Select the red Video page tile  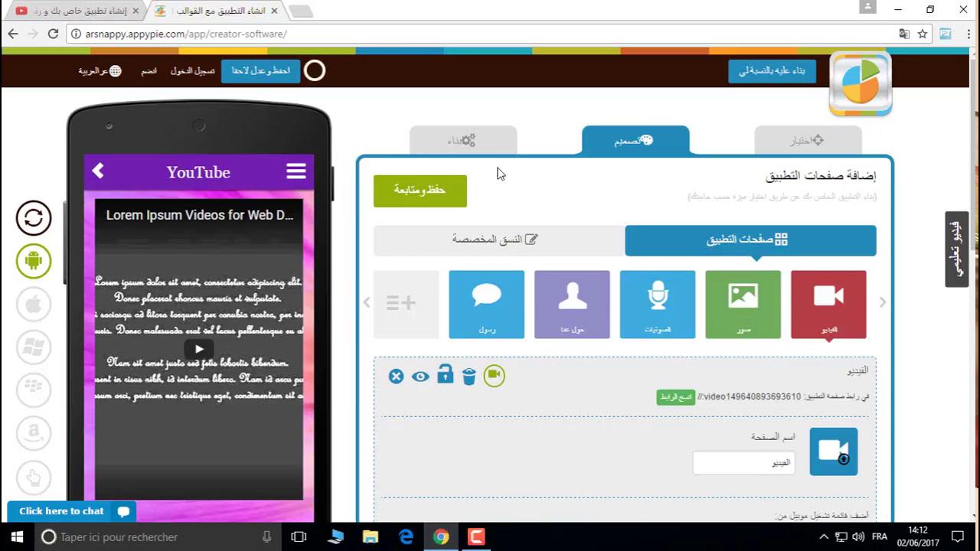(828, 304)
